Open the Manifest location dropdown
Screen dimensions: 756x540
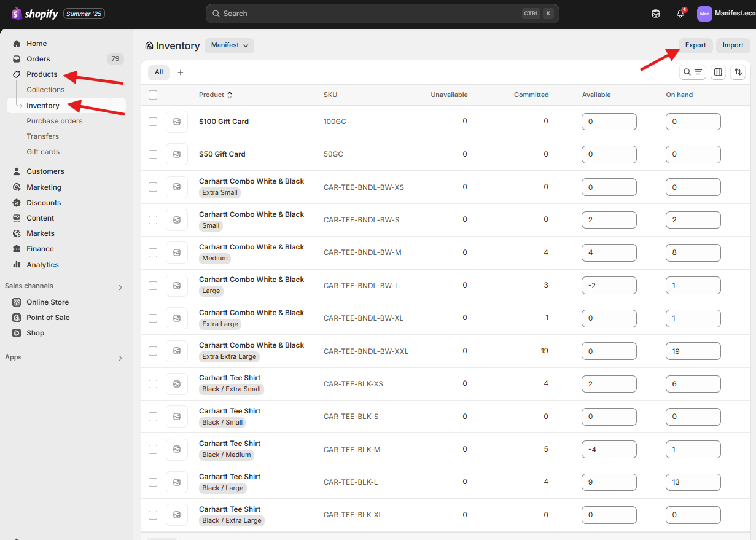point(229,45)
